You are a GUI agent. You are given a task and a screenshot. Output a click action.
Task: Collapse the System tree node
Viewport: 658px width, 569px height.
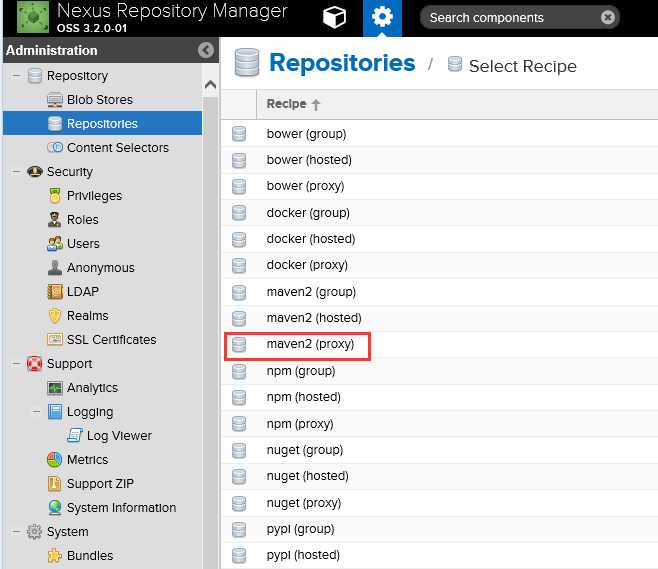click(16, 531)
